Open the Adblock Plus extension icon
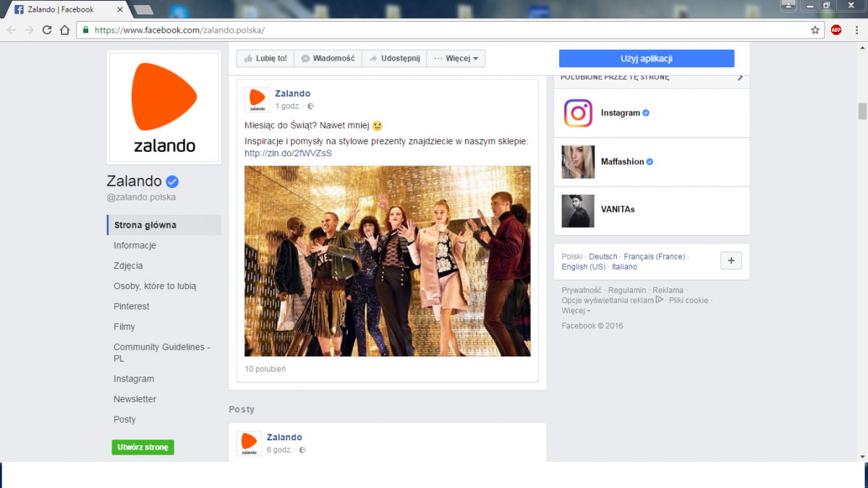 click(836, 30)
